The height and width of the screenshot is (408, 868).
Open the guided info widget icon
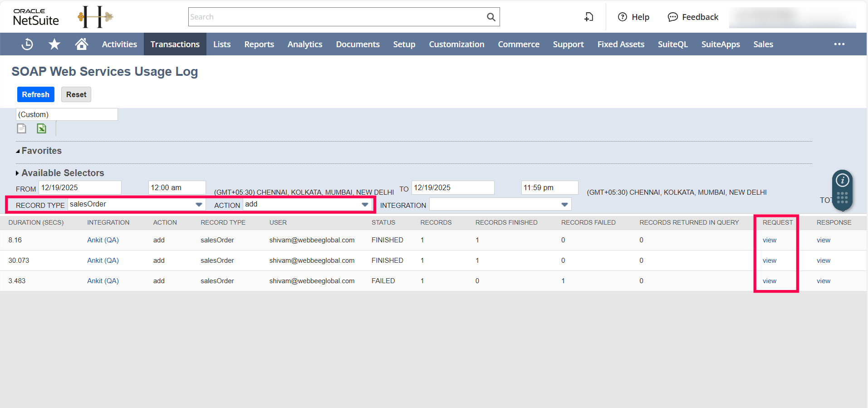(842, 181)
